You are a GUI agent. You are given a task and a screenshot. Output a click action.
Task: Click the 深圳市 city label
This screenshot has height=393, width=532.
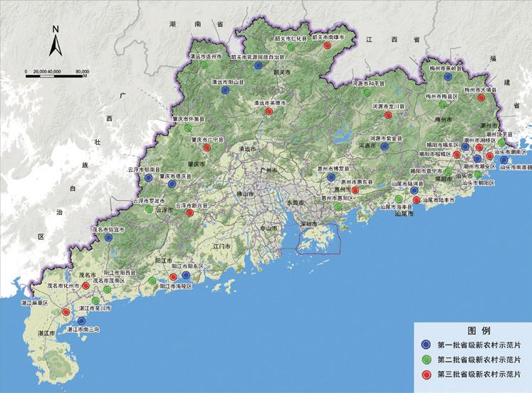(313, 223)
